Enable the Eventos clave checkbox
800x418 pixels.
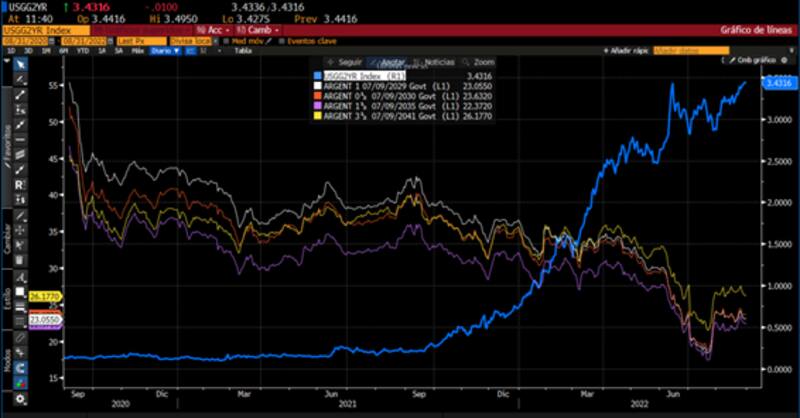point(281,41)
